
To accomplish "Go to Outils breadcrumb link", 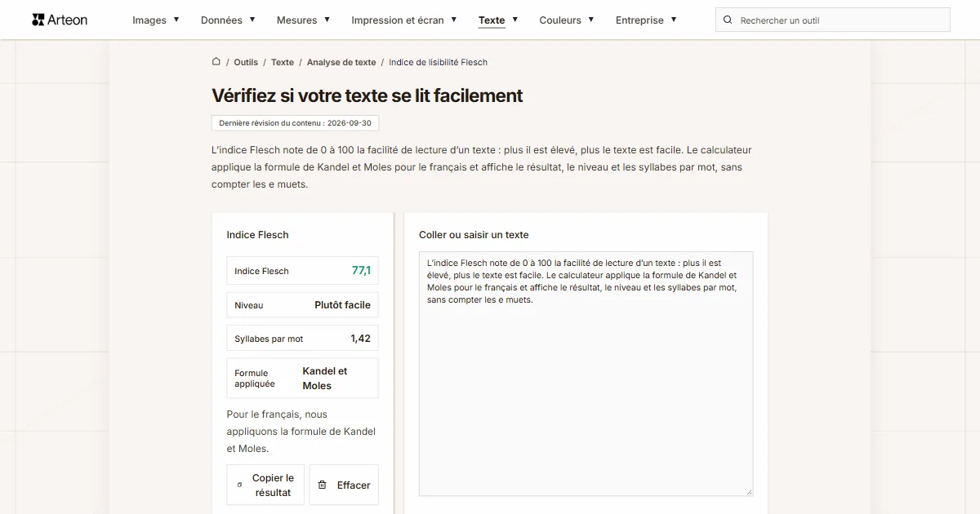I will coord(246,62).
